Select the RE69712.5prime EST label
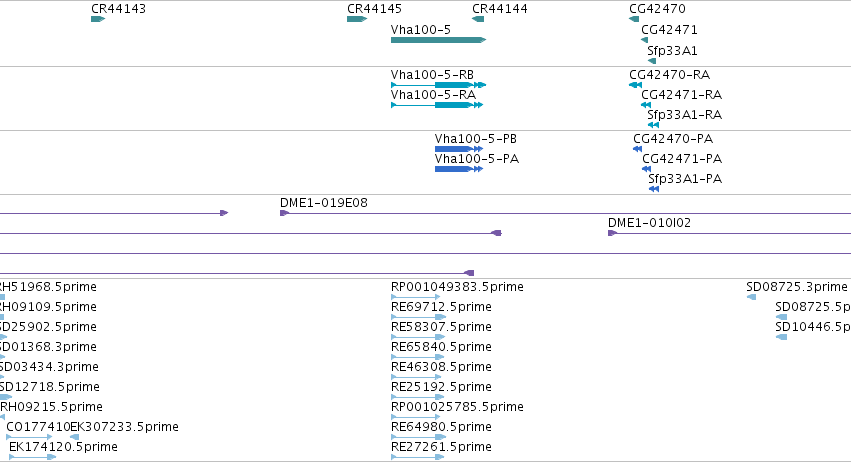 (x=441, y=307)
